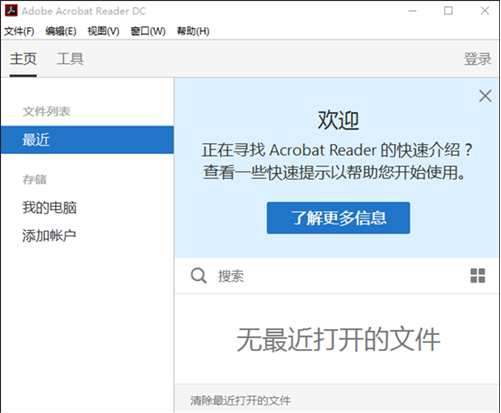Select 我的电脑 storage entry
The height and width of the screenshot is (413, 501).
point(50,207)
